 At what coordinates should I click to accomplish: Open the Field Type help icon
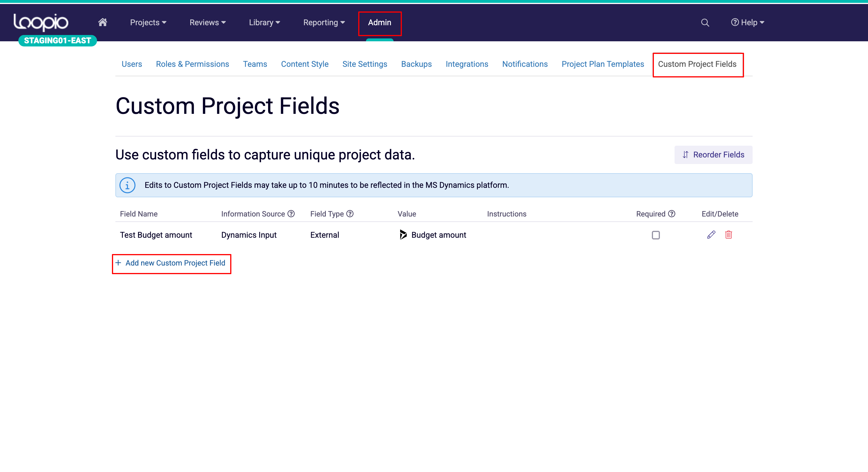coord(350,213)
